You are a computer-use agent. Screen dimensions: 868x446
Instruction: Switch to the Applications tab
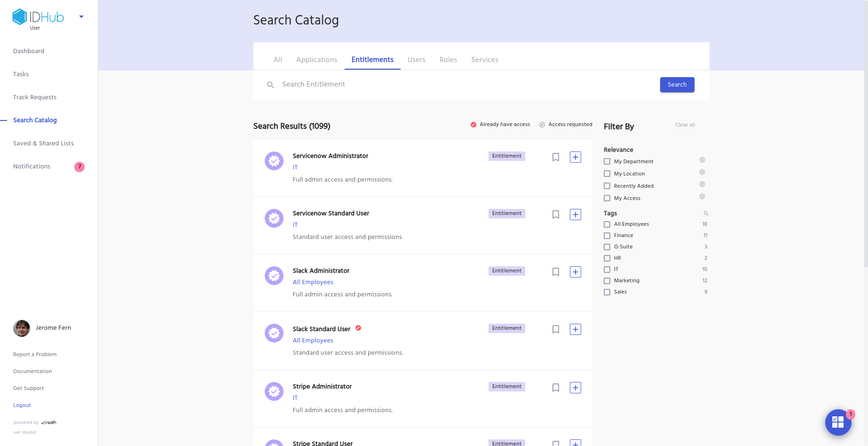[316, 60]
